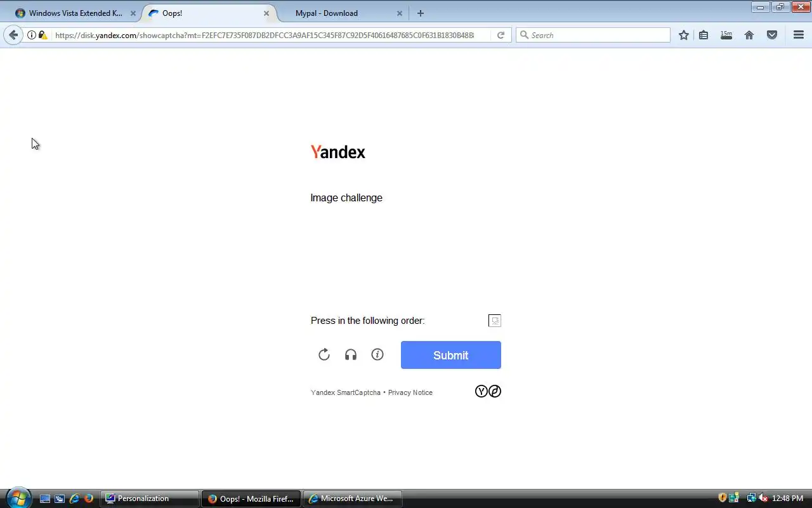Close the Windows Vista Extended tab

[x=133, y=13]
